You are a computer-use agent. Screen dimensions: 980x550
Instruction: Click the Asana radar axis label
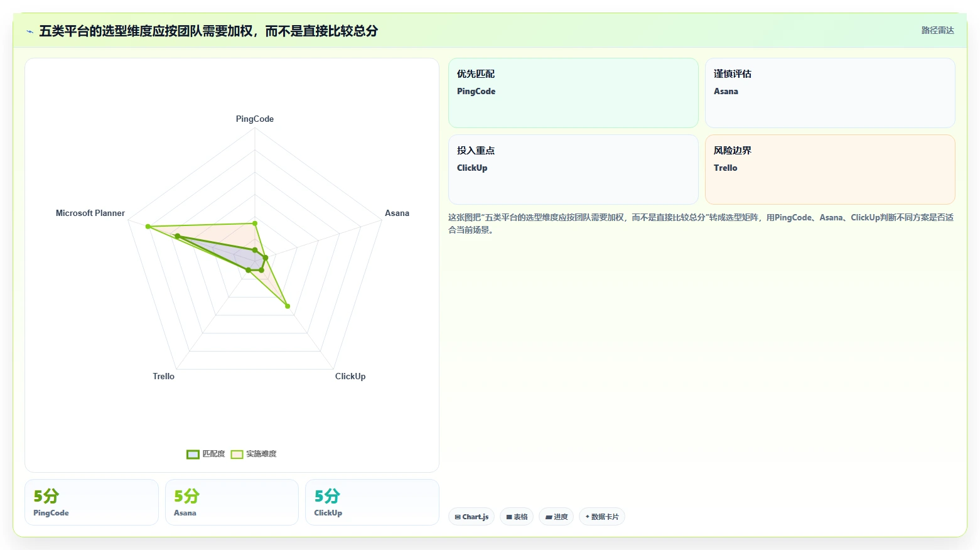click(397, 213)
